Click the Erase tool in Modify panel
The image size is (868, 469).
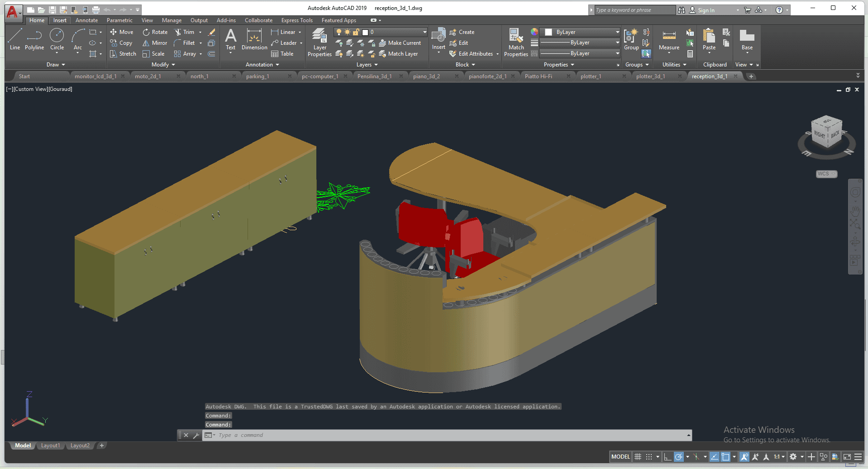pyautogui.click(x=211, y=32)
